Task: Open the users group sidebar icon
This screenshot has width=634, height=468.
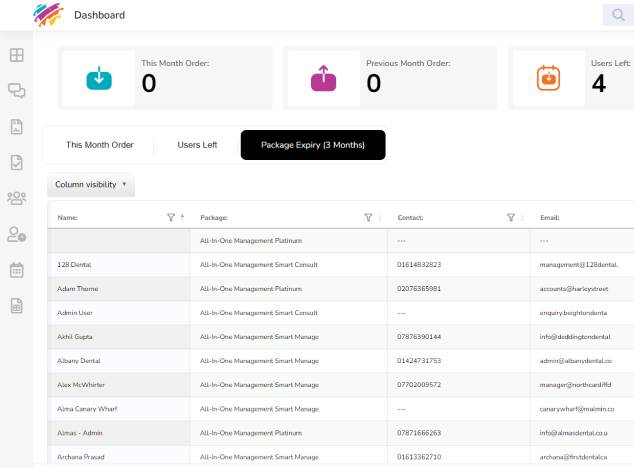Action: (x=17, y=198)
